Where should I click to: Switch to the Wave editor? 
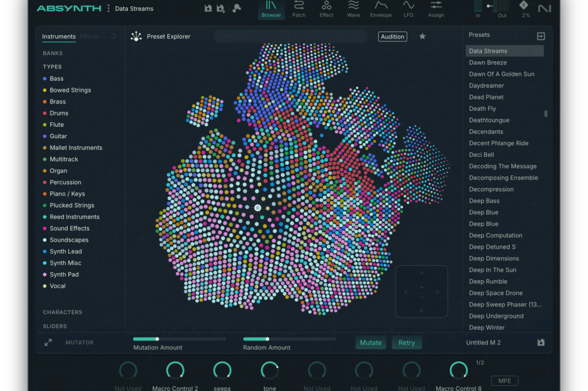(354, 9)
